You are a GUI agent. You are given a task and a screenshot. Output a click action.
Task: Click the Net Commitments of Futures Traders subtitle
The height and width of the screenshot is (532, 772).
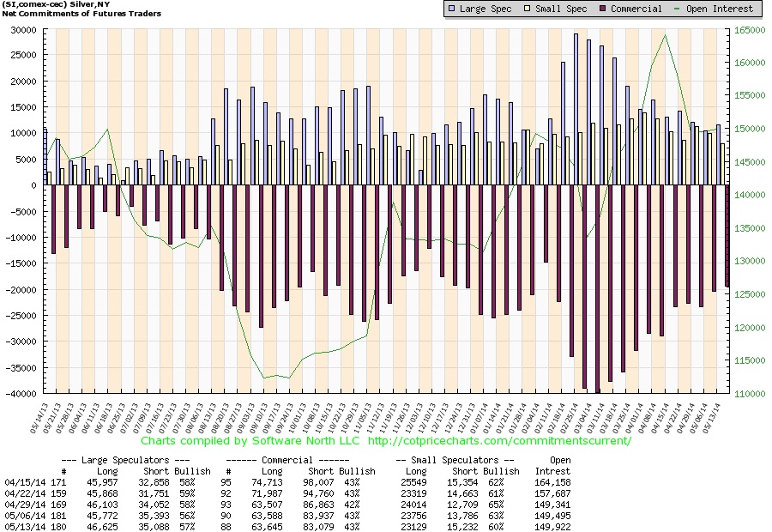tap(81, 14)
